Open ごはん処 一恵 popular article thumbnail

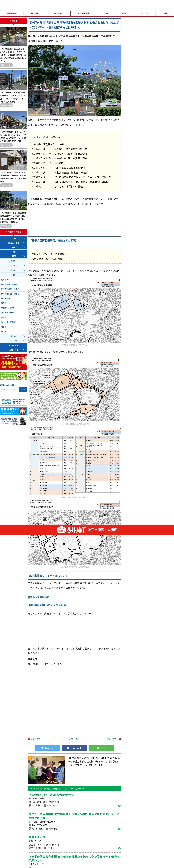13,160
